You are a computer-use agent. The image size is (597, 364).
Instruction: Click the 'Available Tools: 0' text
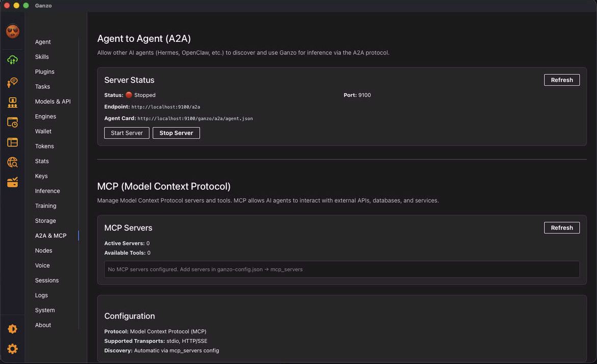(x=127, y=253)
